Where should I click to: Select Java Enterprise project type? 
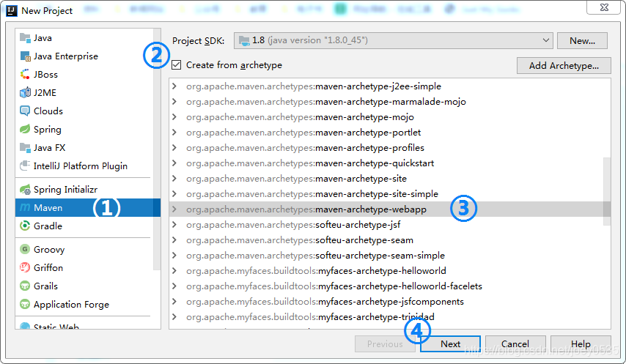point(65,56)
